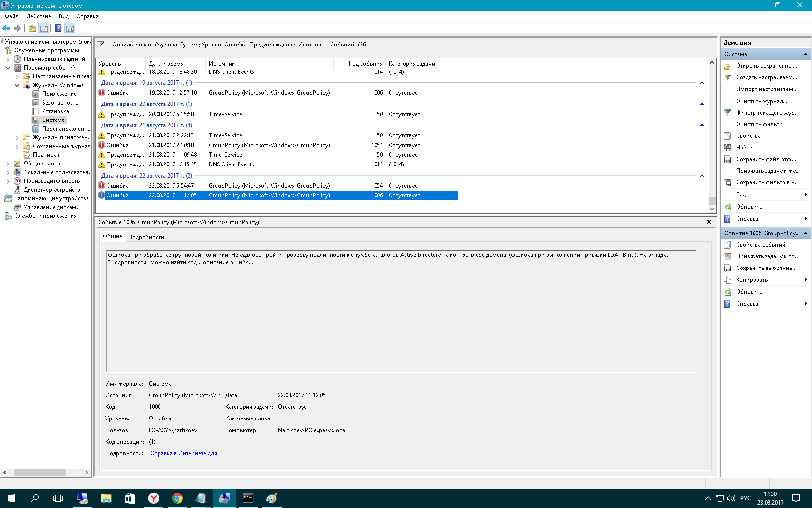Click 'Сохранить фильтр в н...' action
The width and height of the screenshot is (812, 508).
766,182
